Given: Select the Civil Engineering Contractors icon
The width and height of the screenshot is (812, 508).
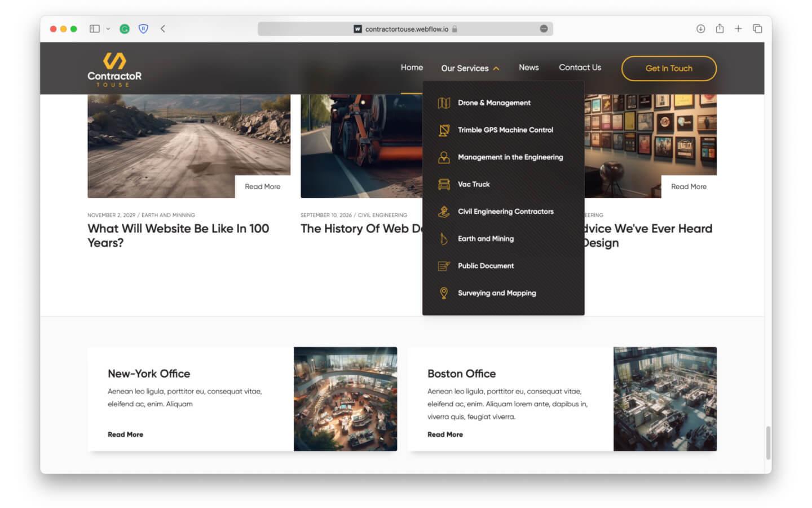Looking at the screenshot, I should pyautogui.click(x=444, y=211).
